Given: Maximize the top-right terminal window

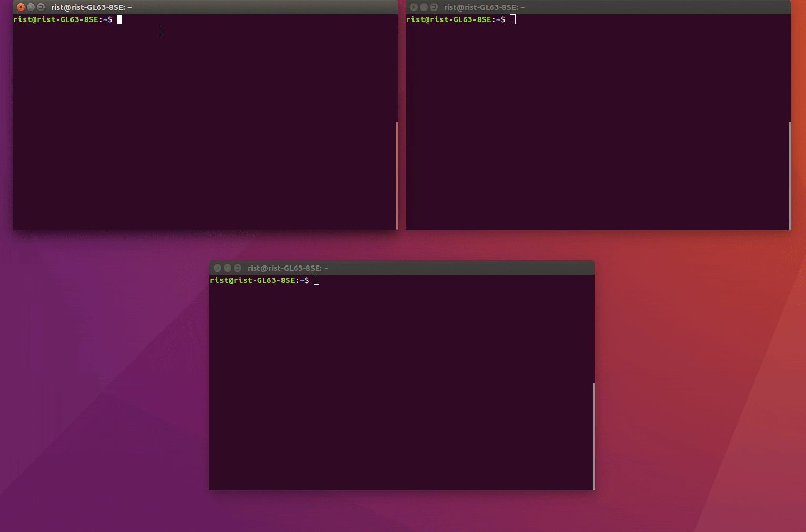Looking at the screenshot, I should [434, 7].
